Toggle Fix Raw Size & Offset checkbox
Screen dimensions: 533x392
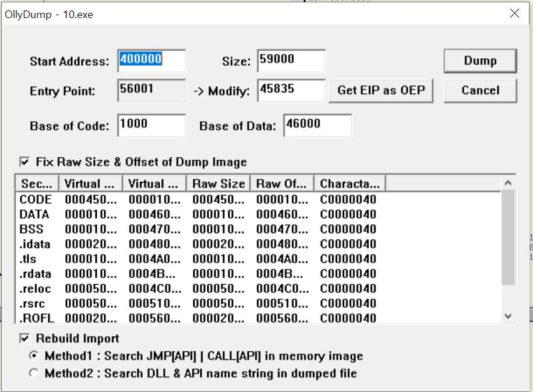pos(24,162)
